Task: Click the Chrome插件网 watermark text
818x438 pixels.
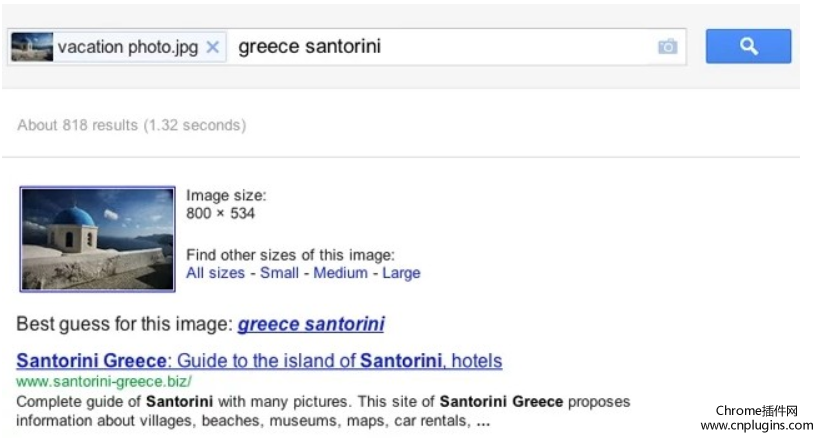Action: [757, 411]
